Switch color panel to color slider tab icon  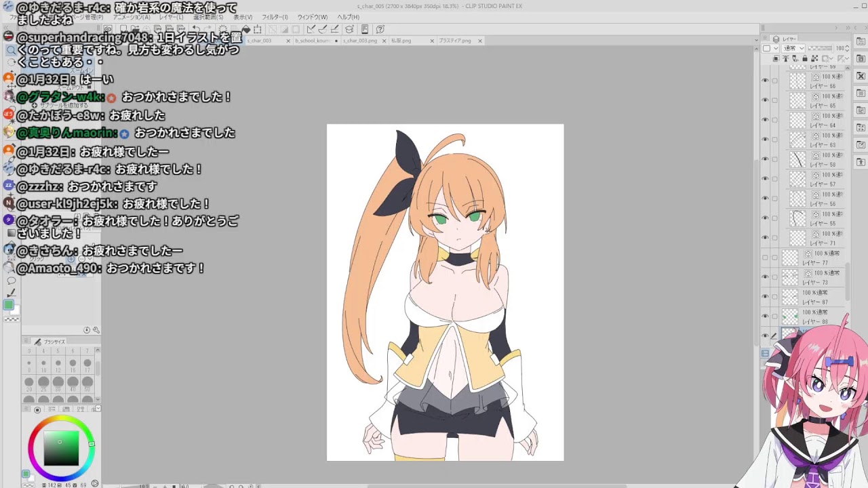[x=52, y=409]
